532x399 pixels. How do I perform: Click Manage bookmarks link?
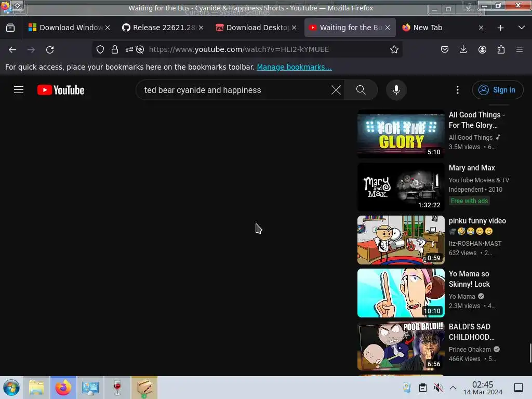coord(294,67)
